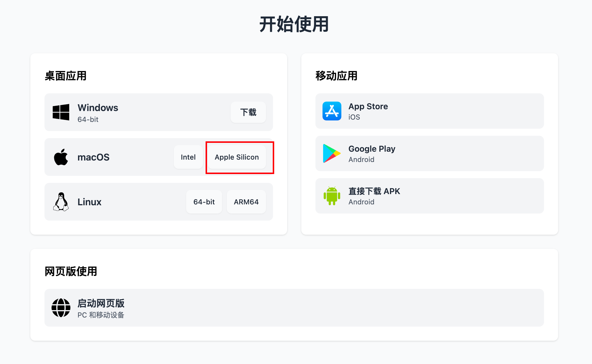The width and height of the screenshot is (592, 364).
Task: Click the direct APK download row
Action: coord(429,196)
